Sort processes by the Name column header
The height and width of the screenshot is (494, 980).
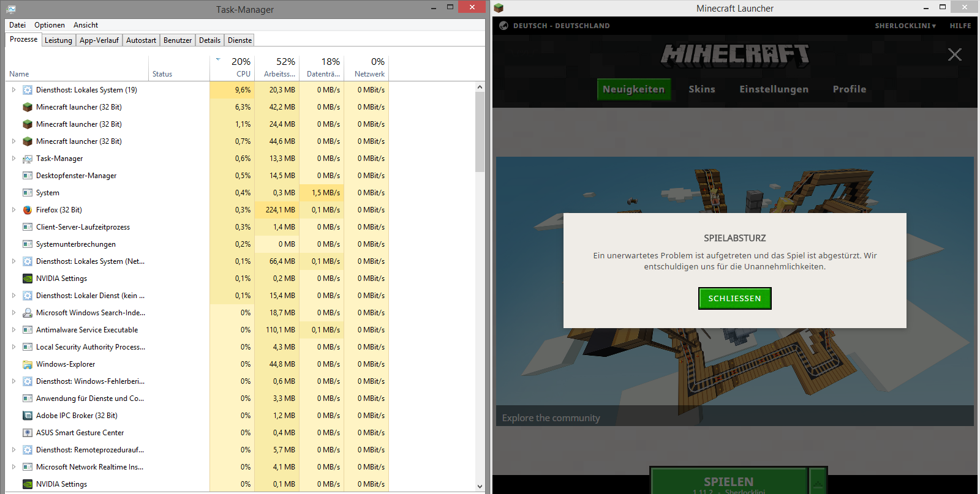[x=77, y=67]
